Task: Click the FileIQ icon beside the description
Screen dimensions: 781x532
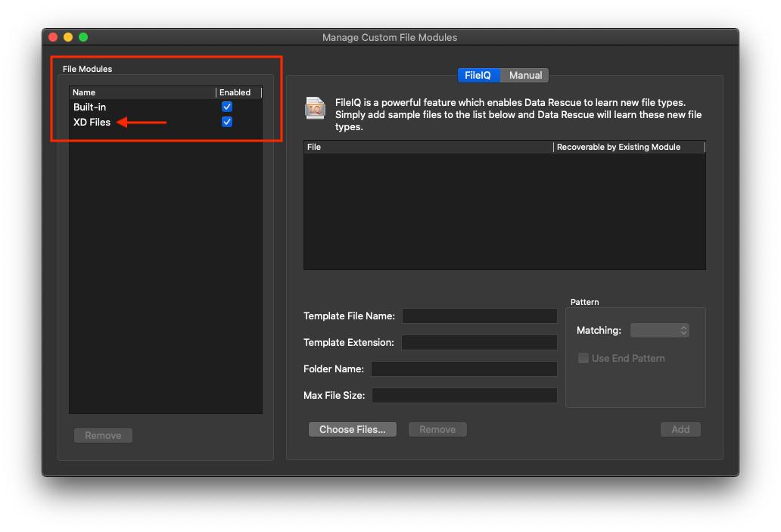Action: (315, 108)
